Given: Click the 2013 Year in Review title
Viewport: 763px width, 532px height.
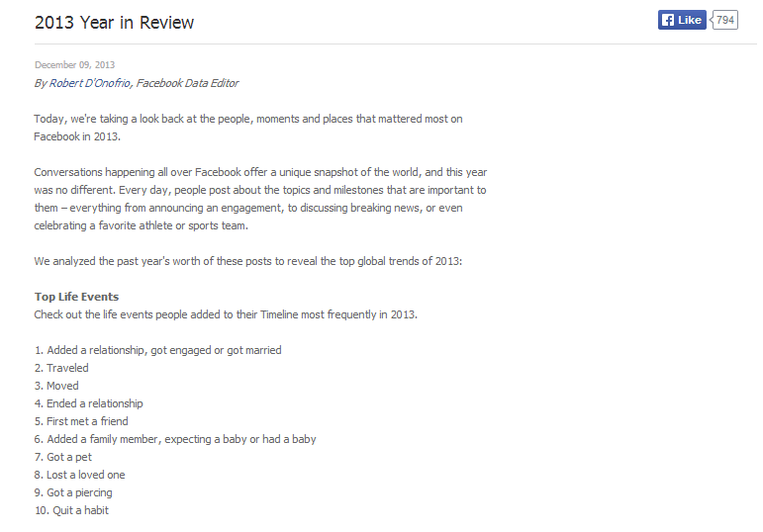Looking at the screenshot, I should [114, 23].
